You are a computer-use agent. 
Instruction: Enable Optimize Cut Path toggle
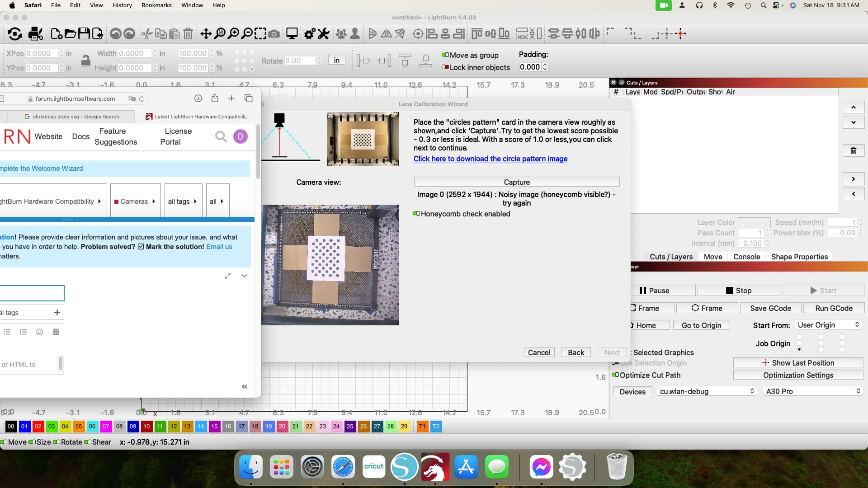tap(615, 375)
